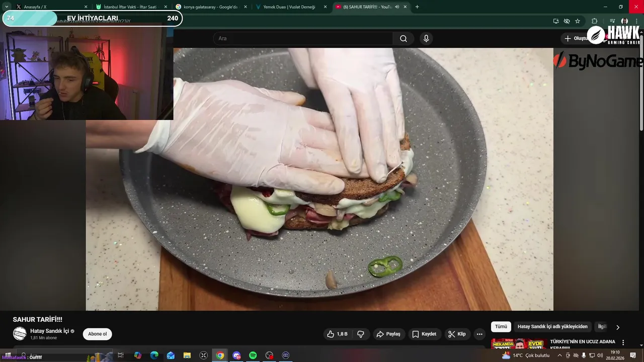Close the SAHUR TARİFİ YouTube tab
Viewport: 644px width, 362px height.
click(x=405, y=7)
